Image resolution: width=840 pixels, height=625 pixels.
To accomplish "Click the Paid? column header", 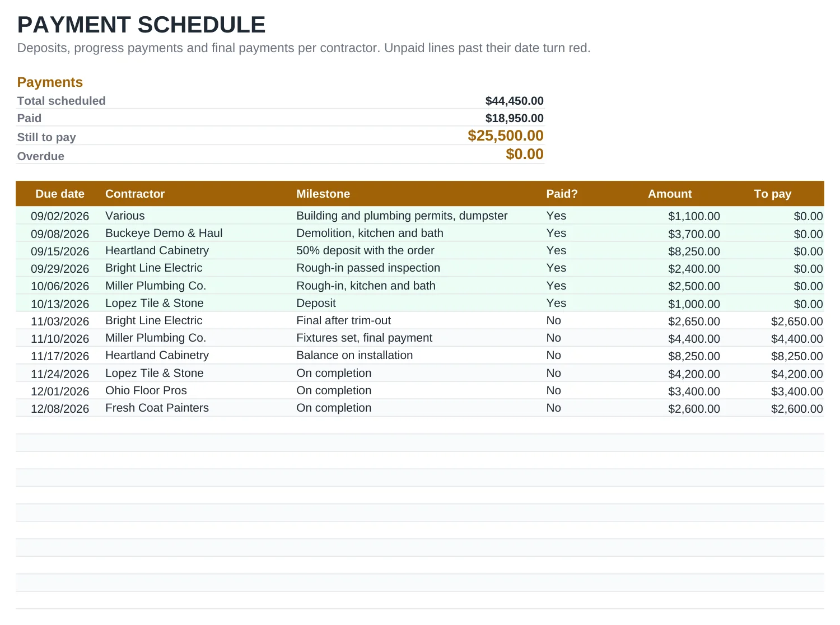I will point(562,194).
